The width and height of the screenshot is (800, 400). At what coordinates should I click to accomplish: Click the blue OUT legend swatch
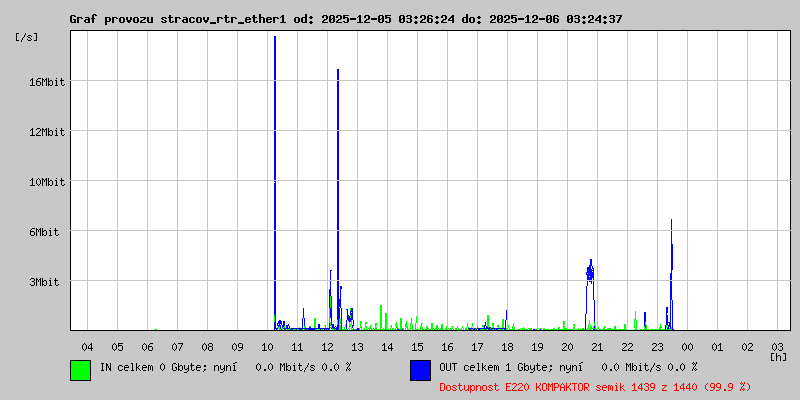(x=420, y=370)
